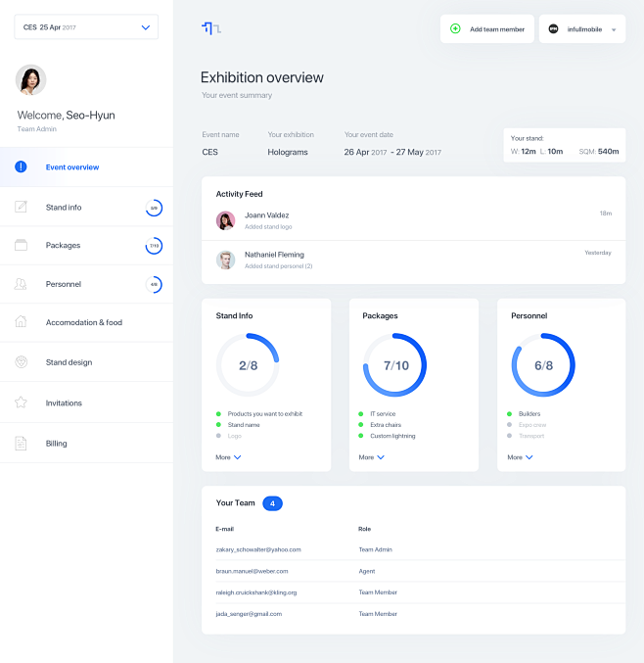Expand More under Packages card
This screenshot has width=644, height=663.
[371, 457]
